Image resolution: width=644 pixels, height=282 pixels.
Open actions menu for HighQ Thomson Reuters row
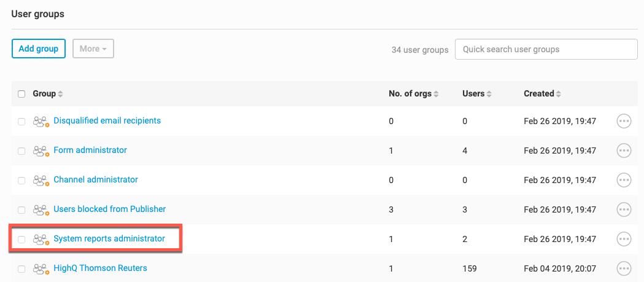(624, 268)
